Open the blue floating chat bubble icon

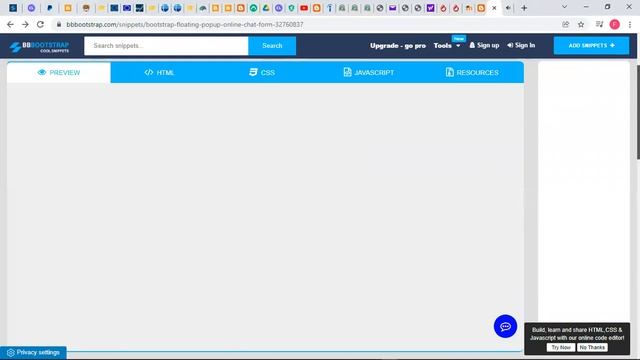point(505,326)
